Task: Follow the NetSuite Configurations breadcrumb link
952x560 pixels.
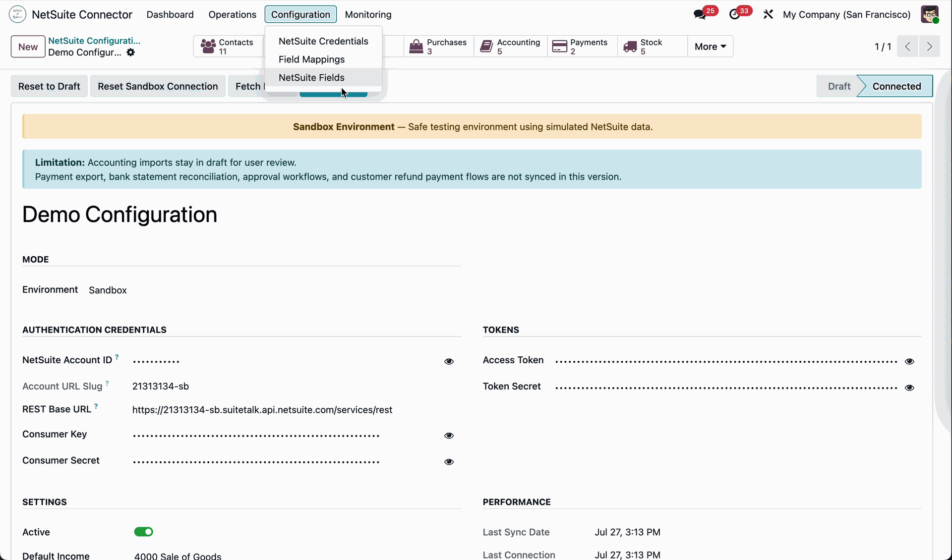Action: click(94, 41)
